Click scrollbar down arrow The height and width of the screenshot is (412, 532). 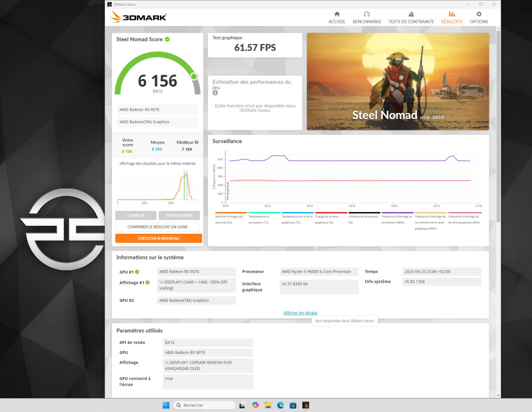pyautogui.click(x=498, y=395)
